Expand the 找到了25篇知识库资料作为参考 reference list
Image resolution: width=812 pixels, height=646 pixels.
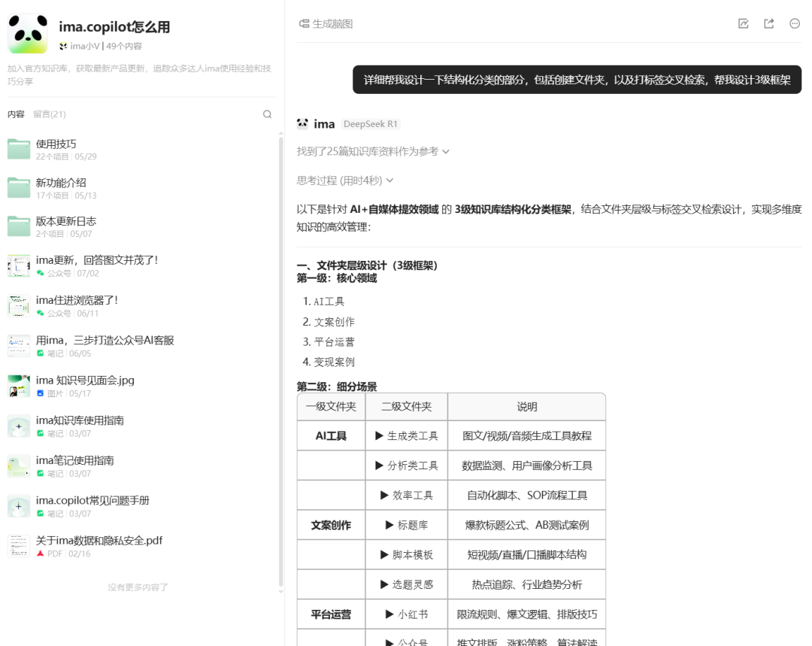tap(373, 151)
